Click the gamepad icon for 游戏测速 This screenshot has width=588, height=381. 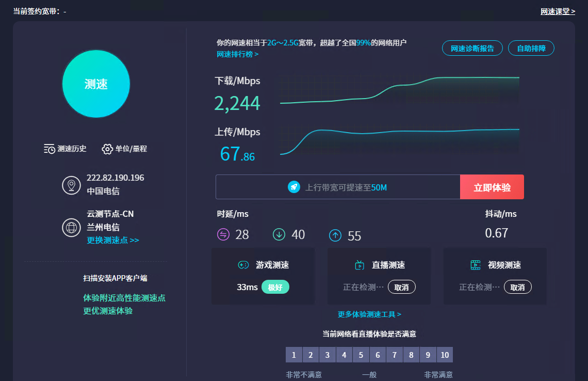[x=243, y=265]
